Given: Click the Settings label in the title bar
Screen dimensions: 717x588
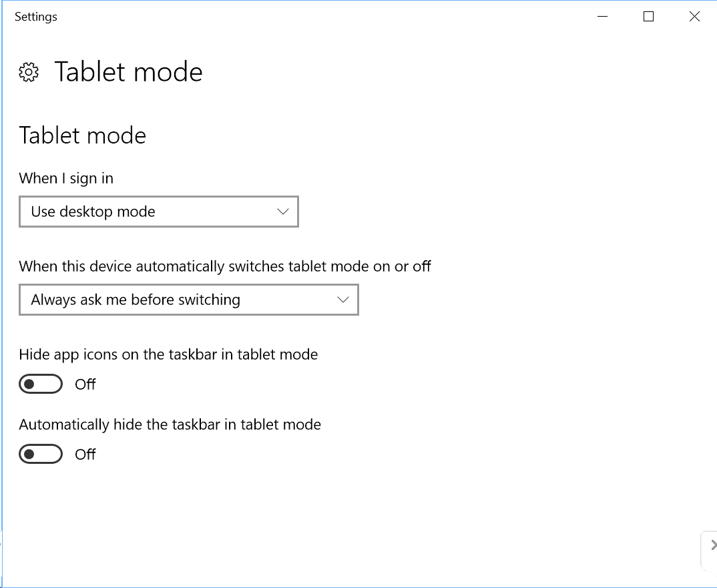Looking at the screenshot, I should click(x=35, y=17).
